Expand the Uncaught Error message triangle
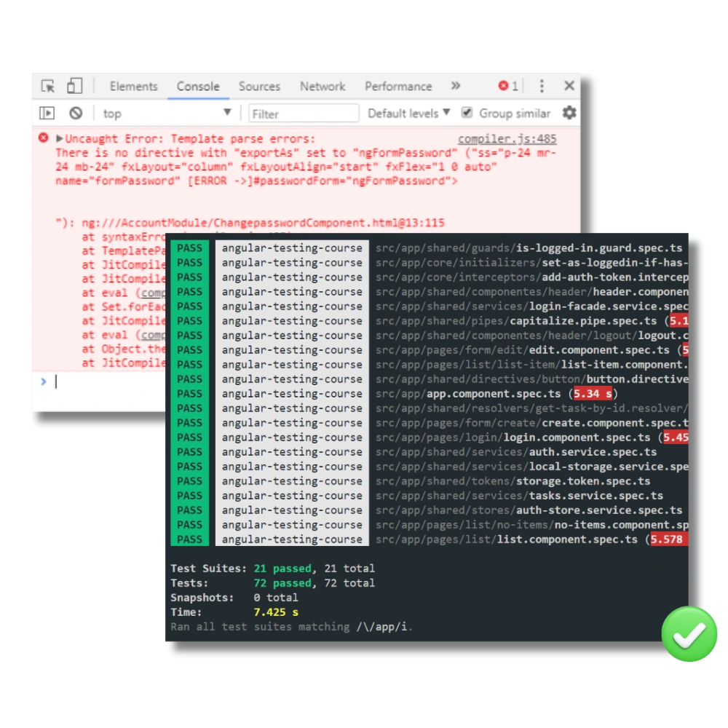The image size is (728, 728). pyautogui.click(x=60, y=138)
